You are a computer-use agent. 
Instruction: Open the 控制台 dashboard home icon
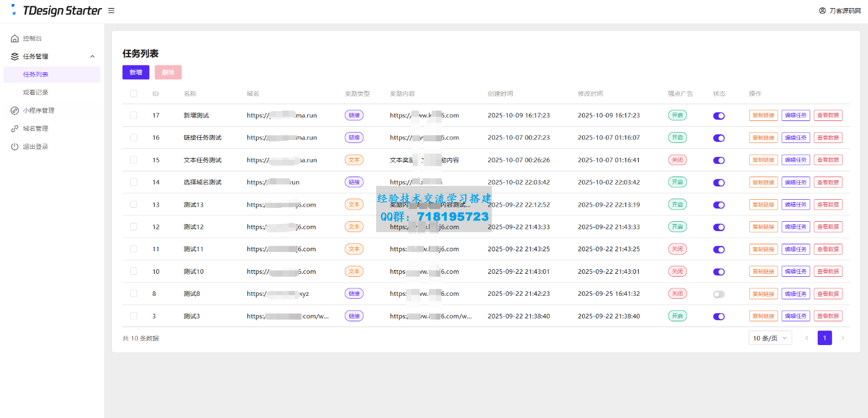click(15, 39)
